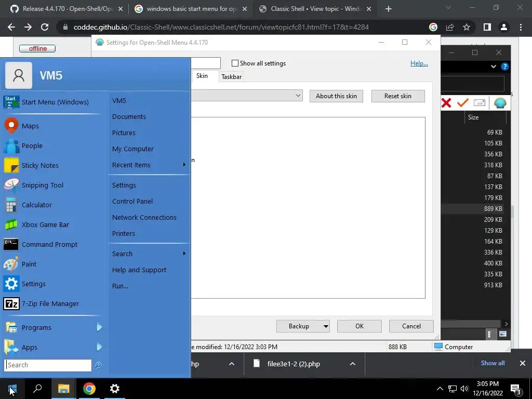Viewport: 532px width, 399px height.
Task: Click the Open-Shell shell icon in background toolbar
Action: (500, 102)
